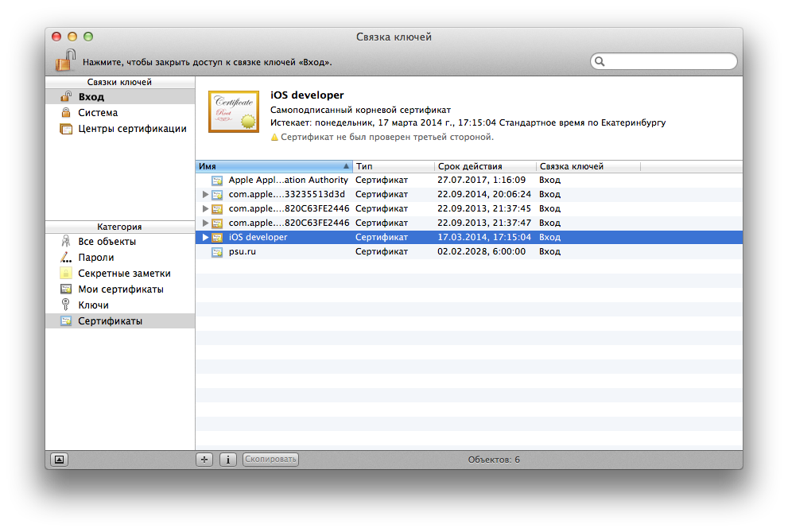
Task: Sort by Срок действия column header
Action: [x=485, y=166]
